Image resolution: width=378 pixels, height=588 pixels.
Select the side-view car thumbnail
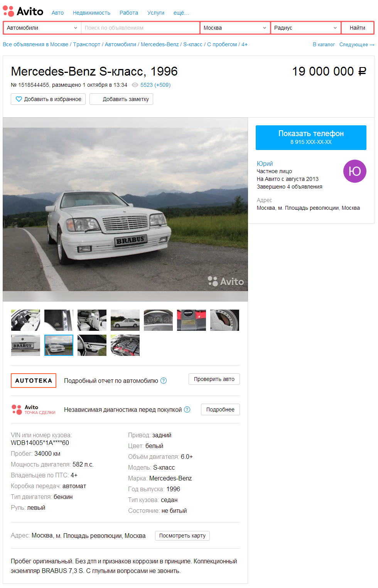click(125, 320)
